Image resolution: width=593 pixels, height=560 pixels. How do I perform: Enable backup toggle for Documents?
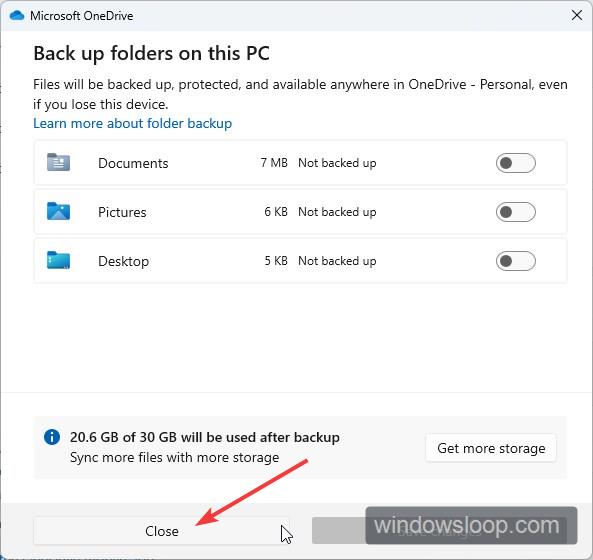(x=515, y=163)
